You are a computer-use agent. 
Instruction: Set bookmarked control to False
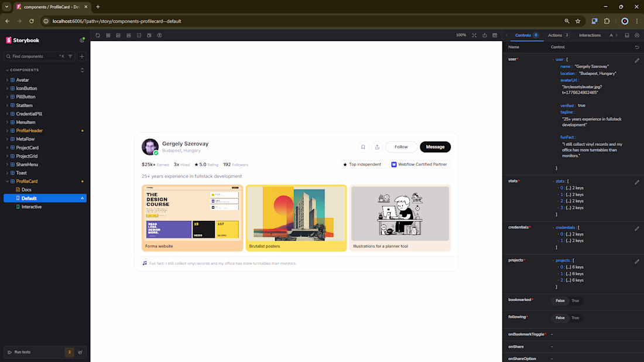coord(560,300)
